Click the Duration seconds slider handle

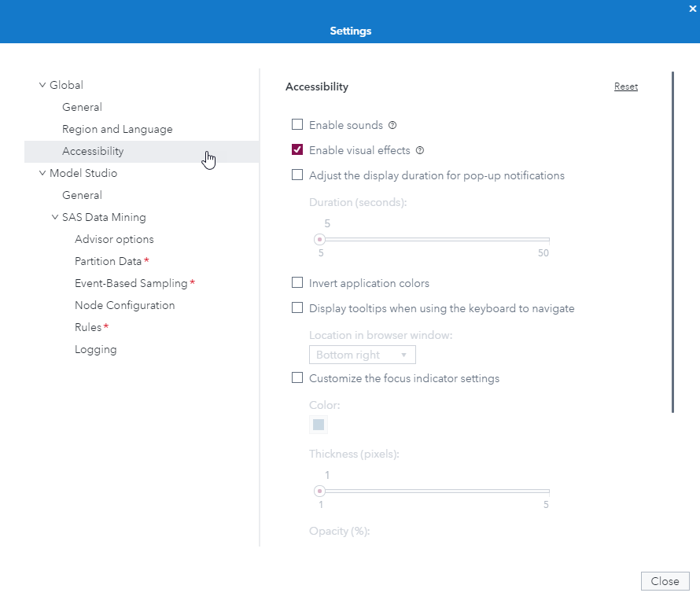pos(320,240)
